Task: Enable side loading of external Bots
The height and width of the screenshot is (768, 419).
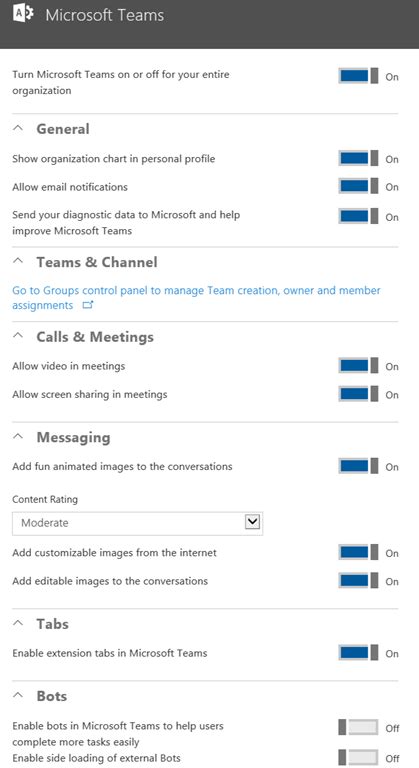Action: pos(358,758)
